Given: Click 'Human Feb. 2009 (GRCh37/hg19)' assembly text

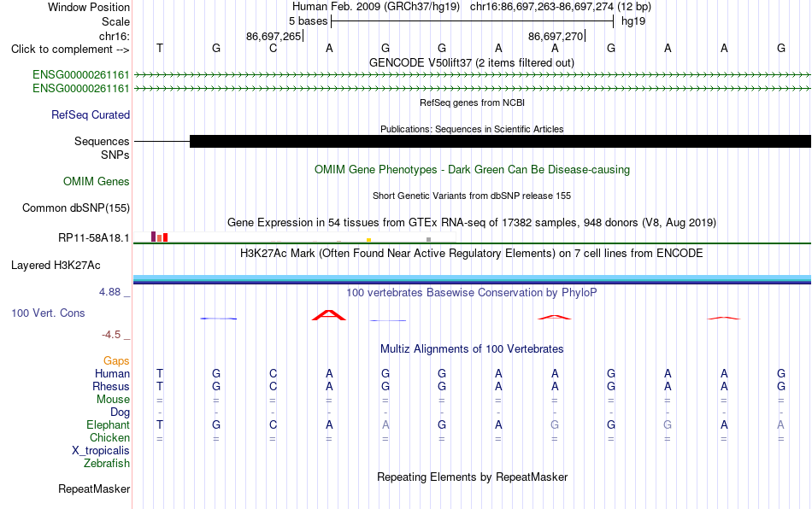Looking at the screenshot, I should pyautogui.click(x=376, y=7).
